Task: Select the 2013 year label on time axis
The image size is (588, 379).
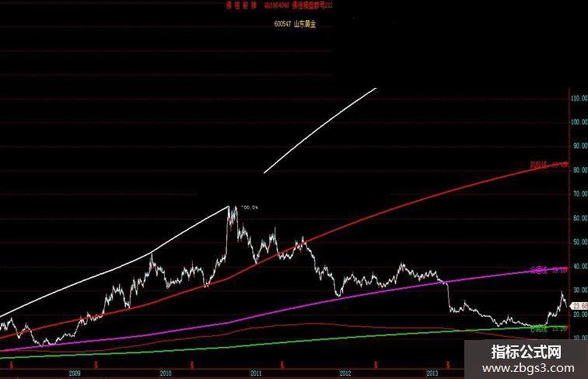Action: [x=432, y=373]
